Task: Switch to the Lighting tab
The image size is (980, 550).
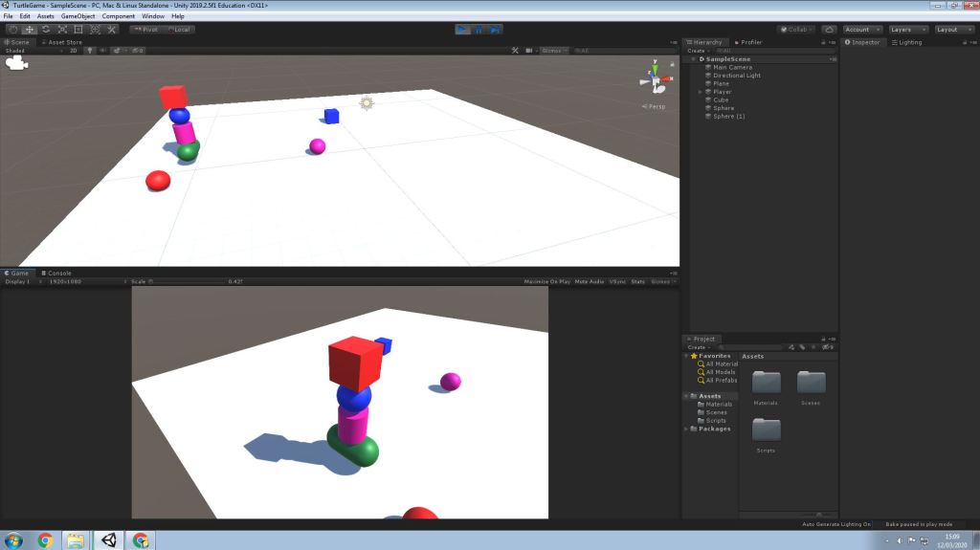Action: [907, 42]
